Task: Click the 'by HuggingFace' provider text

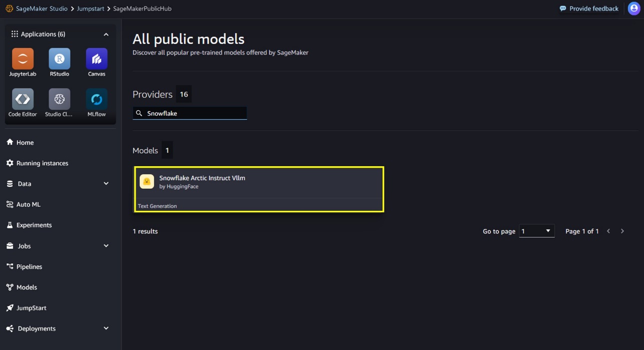Action: pos(179,186)
